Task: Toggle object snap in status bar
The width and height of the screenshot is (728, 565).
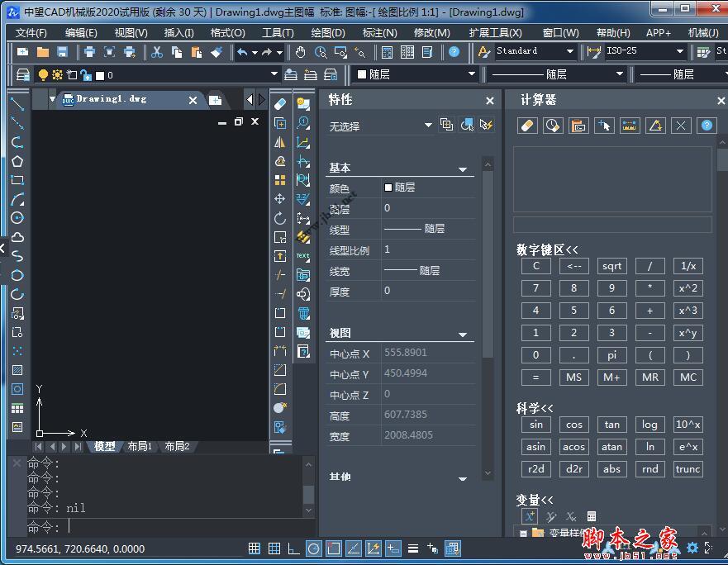Action: click(x=333, y=548)
